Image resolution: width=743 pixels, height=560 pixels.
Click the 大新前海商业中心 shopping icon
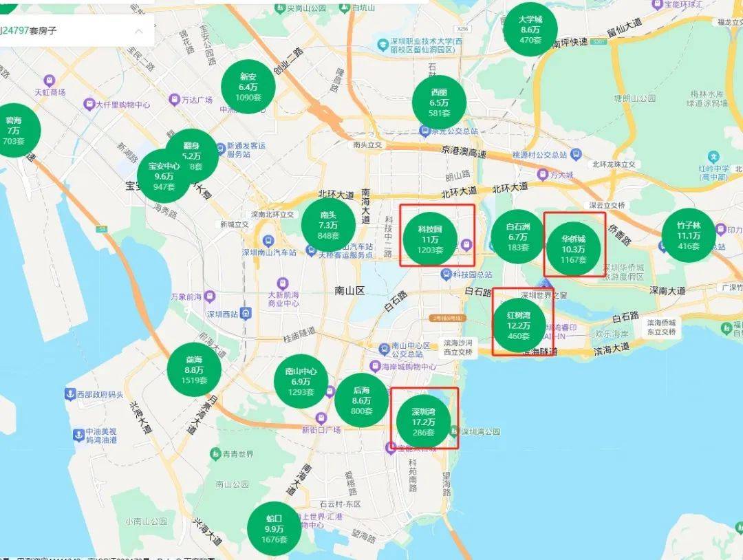[x=283, y=284]
